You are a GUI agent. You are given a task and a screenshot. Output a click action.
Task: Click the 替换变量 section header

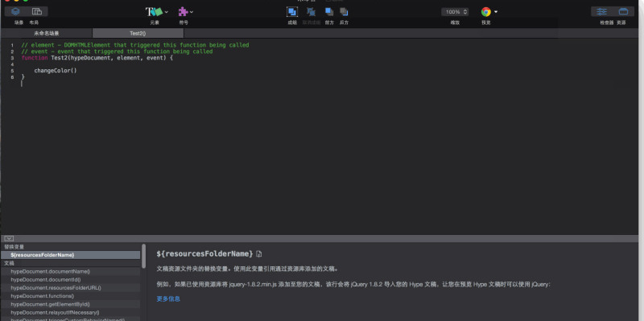click(14, 247)
